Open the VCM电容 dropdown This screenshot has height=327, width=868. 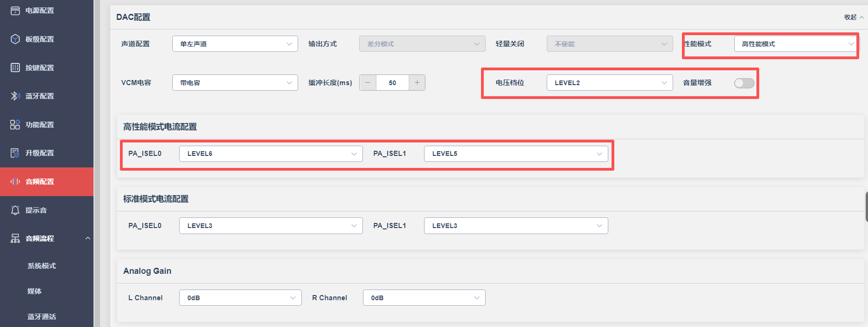[235, 83]
